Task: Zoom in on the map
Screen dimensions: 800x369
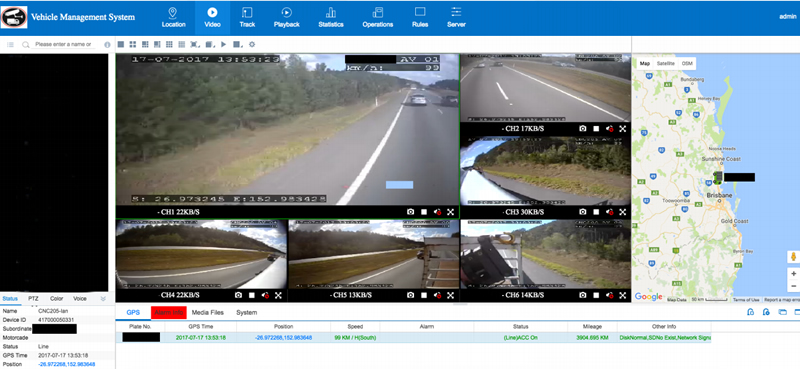Action: pos(793,274)
